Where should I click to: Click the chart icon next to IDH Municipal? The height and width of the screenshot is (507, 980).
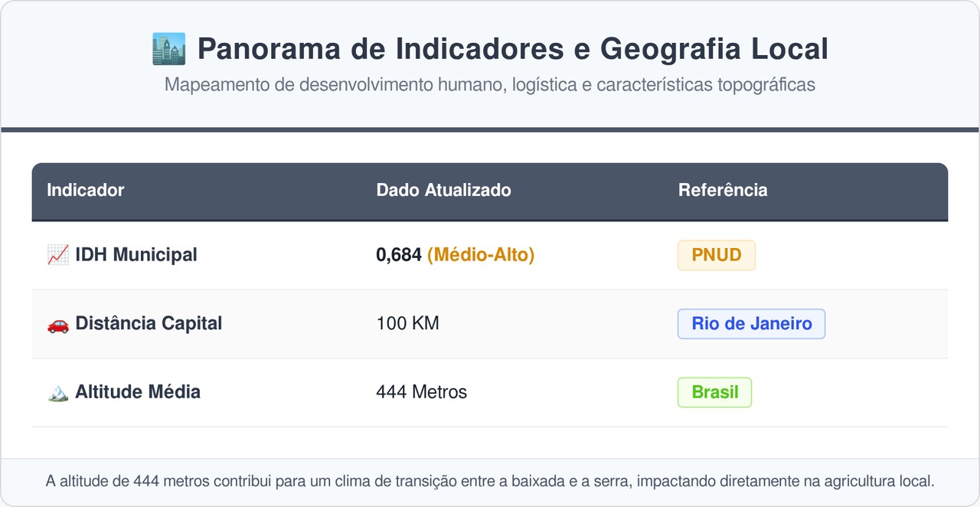coord(58,255)
